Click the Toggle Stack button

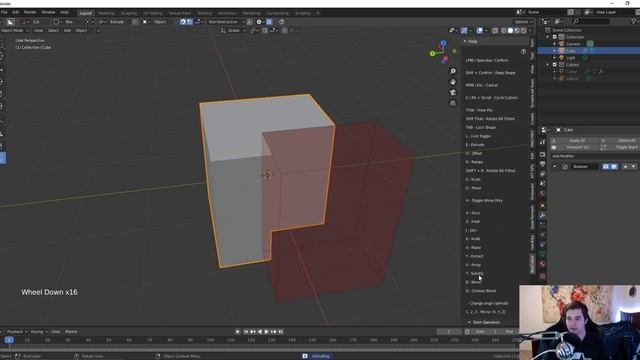(620, 147)
